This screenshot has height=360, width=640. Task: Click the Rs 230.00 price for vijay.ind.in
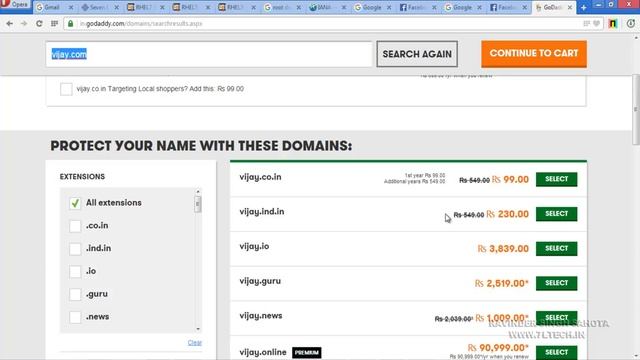pyautogui.click(x=507, y=214)
